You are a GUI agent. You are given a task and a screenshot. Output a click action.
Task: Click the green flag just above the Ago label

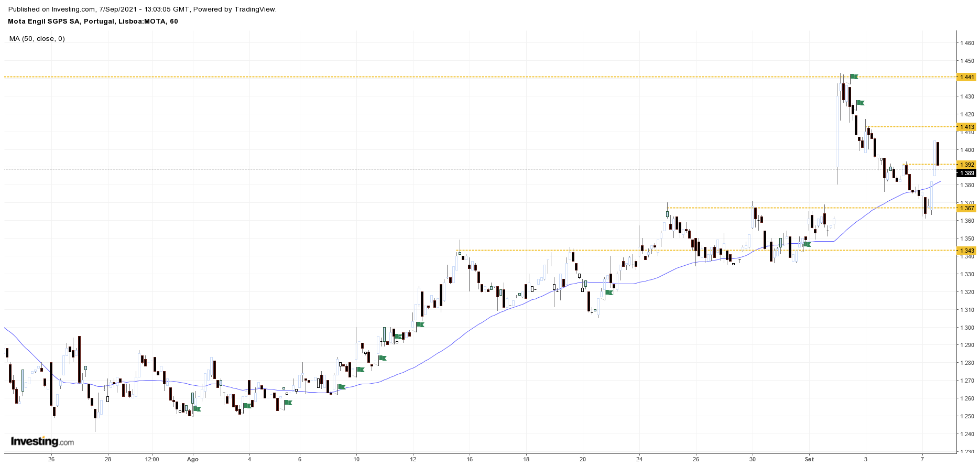(197, 409)
